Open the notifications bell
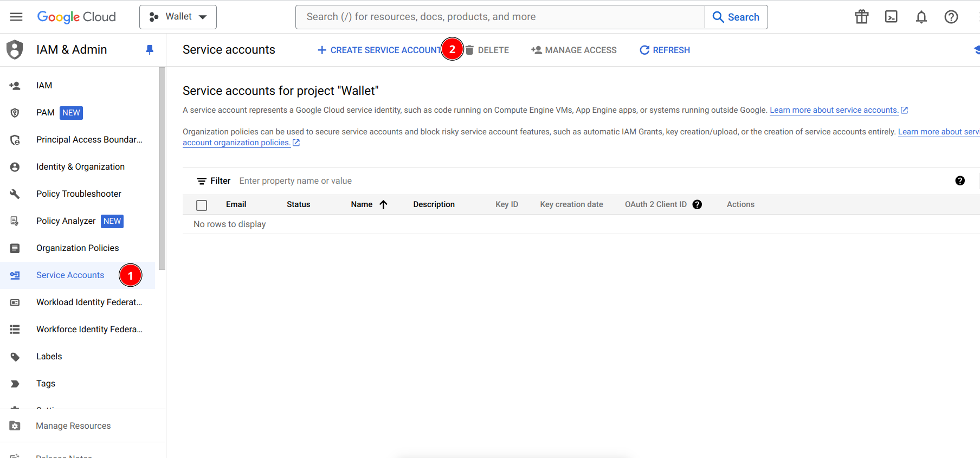Screen dimensions: 980x458 (x=921, y=17)
